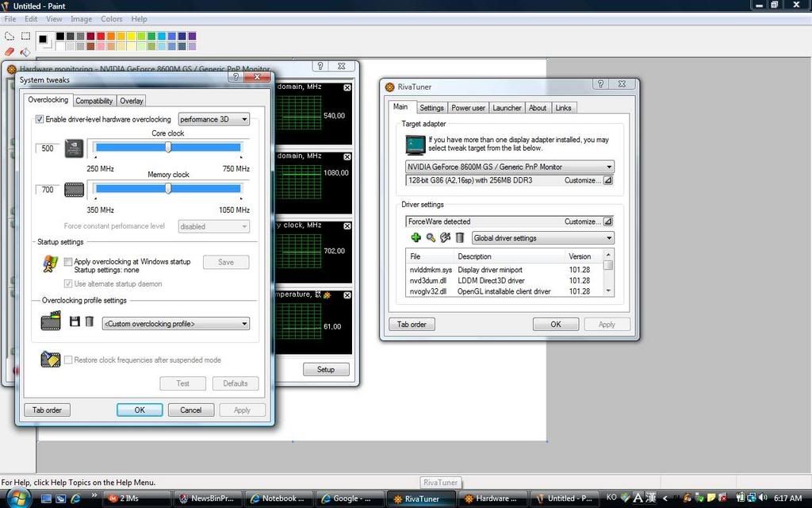Click the memory chip icon beside Memory clock
Screen dimensions: 812x508
click(x=74, y=190)
